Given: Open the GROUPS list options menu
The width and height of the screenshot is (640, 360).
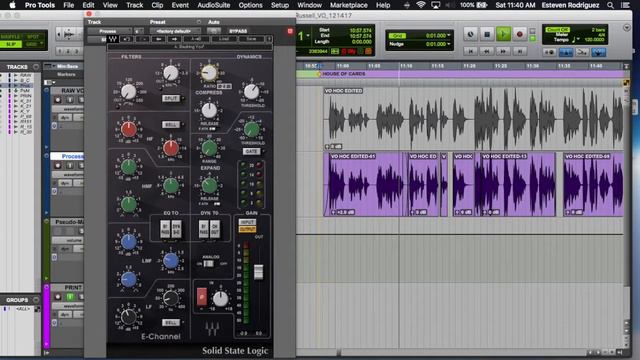Looking at the screenshot, I should 36,300.
